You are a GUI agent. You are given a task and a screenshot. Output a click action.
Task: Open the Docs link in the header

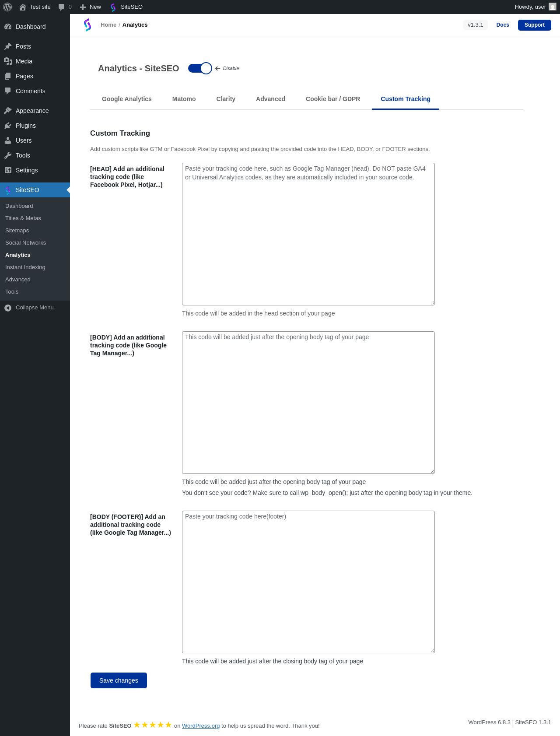[x=503, y=25]
